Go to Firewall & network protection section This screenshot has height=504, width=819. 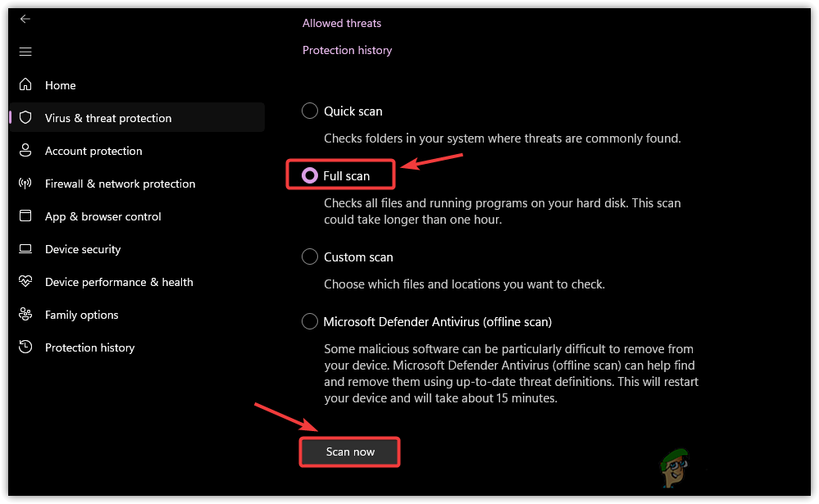click(120, 184)
